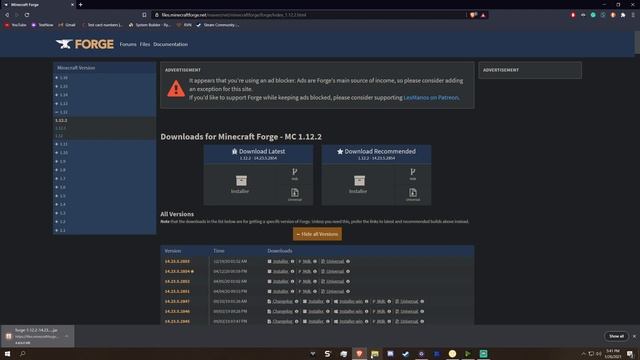This screenshot has width=640, height=360.
Task: Open the Windows Start menu
Action: [x=7, y=353]
